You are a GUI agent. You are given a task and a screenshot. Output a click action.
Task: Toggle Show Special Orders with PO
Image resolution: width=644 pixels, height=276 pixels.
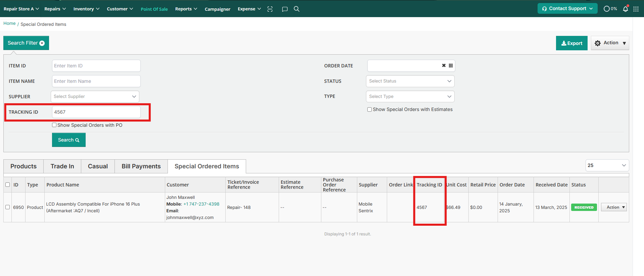click(54, 125)
